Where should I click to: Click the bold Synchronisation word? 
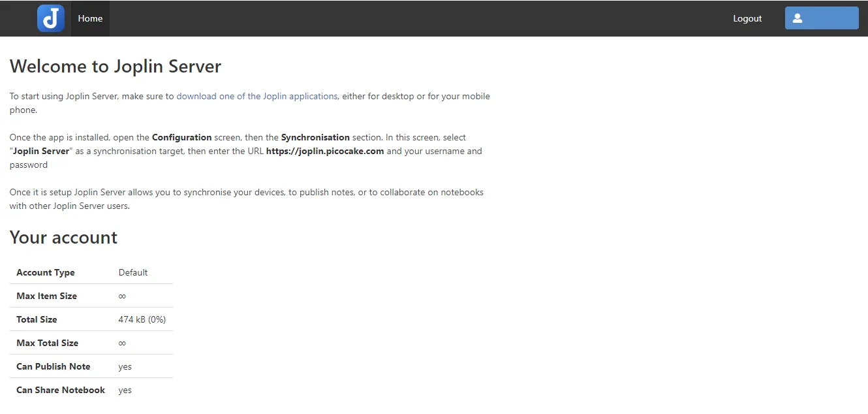click(315, 137)
